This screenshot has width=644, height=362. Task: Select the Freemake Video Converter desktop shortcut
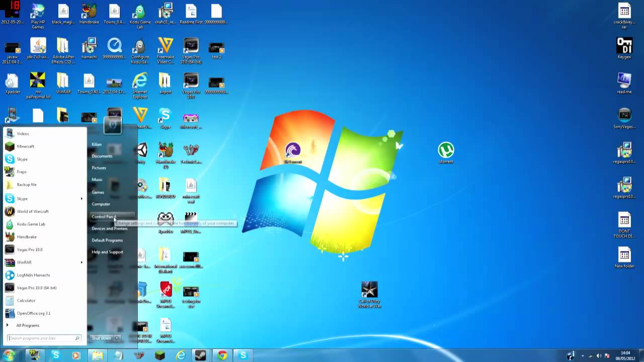pos(166,51)
